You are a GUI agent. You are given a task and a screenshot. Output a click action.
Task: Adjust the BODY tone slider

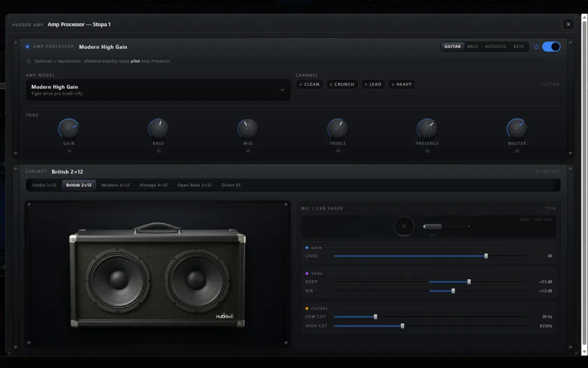point(430,282)
